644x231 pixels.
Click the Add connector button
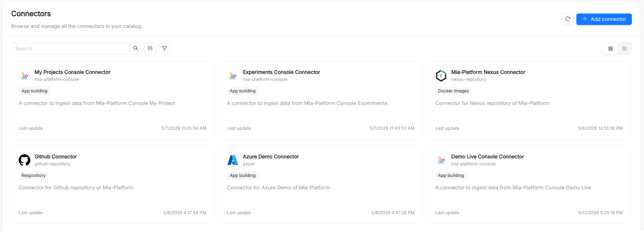[604, 19]
